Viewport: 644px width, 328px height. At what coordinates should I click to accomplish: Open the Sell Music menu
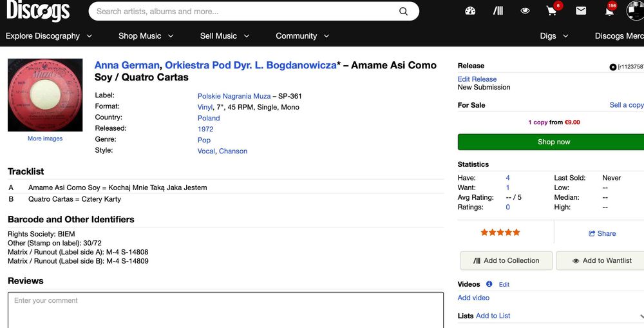(225, 36)
